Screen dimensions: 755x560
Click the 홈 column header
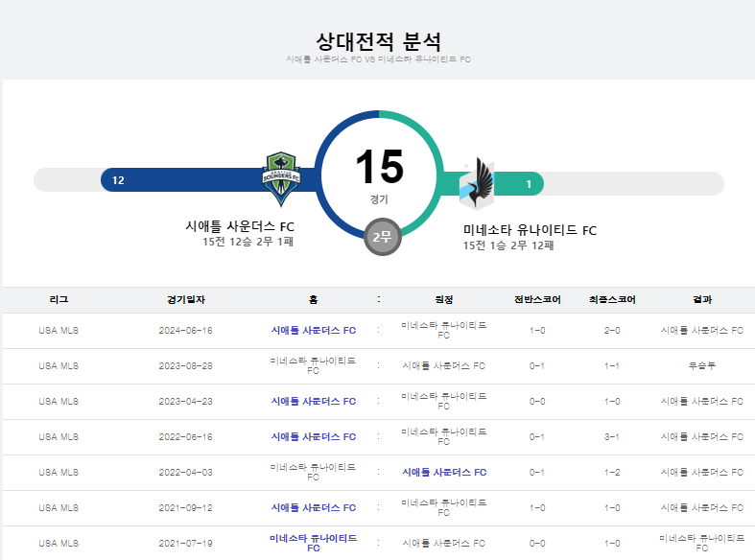313,299
